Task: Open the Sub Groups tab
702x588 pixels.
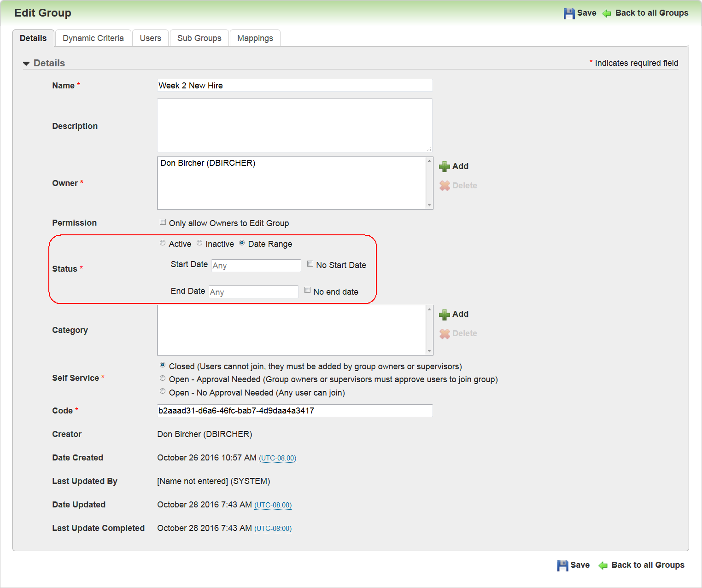Action: [199, 38]
